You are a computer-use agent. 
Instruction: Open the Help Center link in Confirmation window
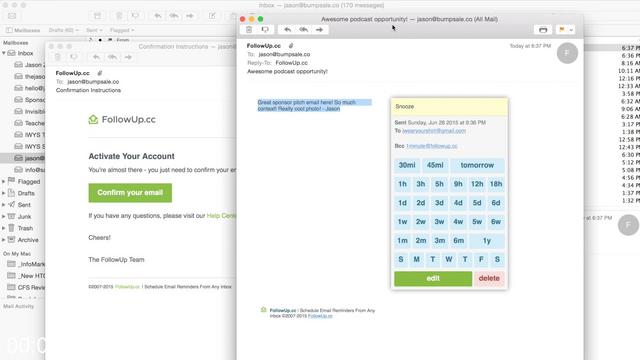click(221, 216)
